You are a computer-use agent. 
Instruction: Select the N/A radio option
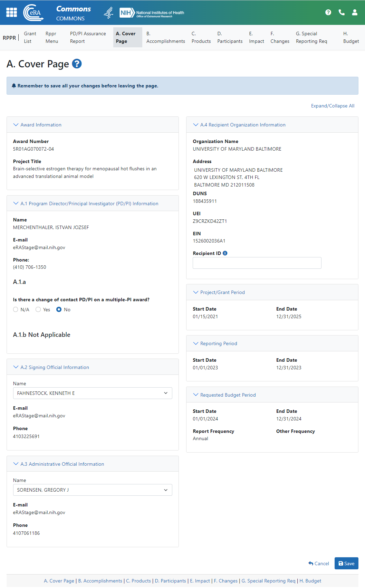coord(16,310)
